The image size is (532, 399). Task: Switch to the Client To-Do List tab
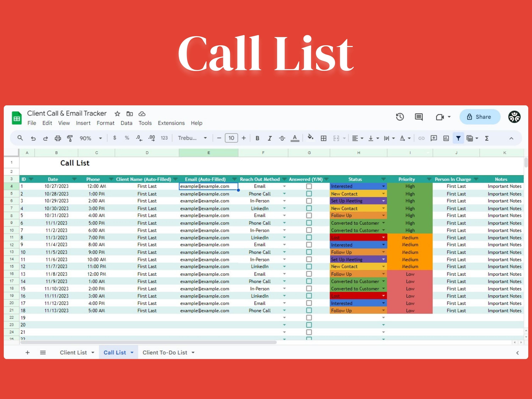[165, 352]
